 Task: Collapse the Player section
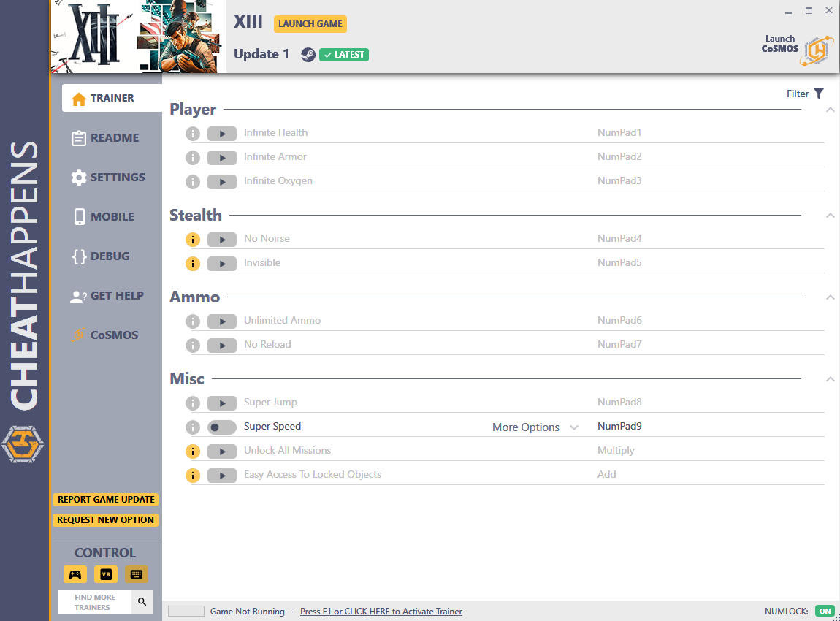coord(830,110)
